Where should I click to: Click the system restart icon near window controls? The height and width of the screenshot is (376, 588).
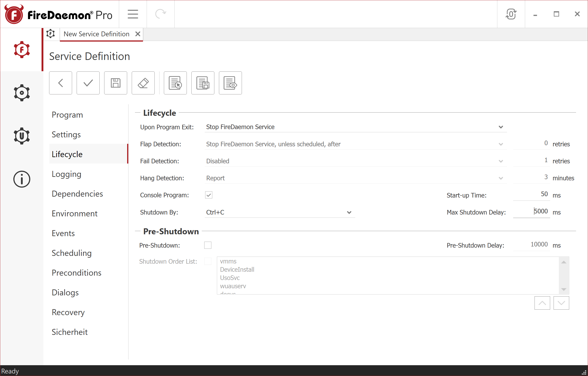pyautogui.click(x=511, y=14)
